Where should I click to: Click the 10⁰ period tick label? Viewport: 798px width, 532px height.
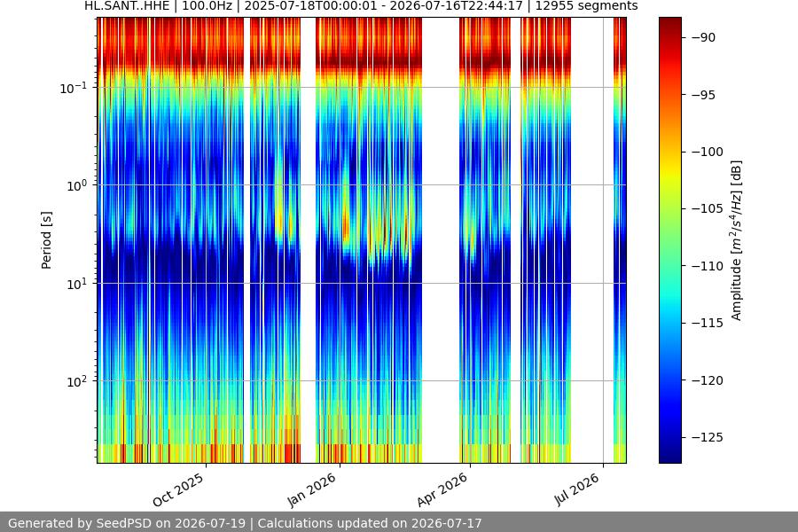(x=76, y=186)
